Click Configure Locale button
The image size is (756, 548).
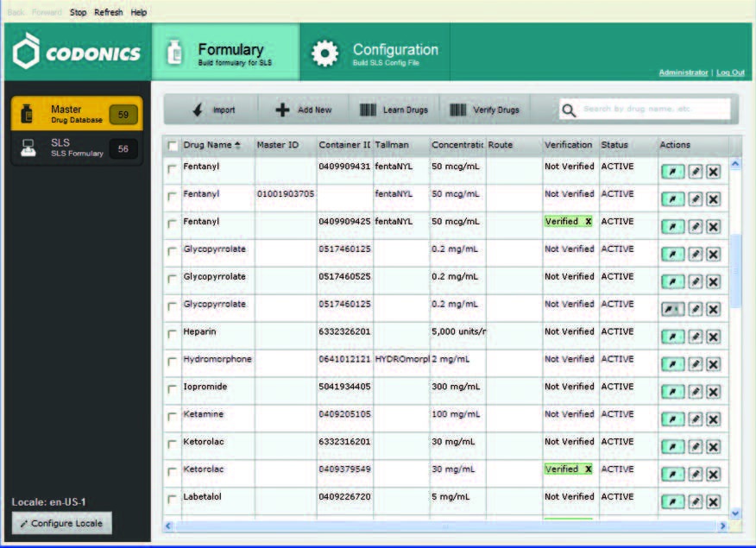point(62,523)
